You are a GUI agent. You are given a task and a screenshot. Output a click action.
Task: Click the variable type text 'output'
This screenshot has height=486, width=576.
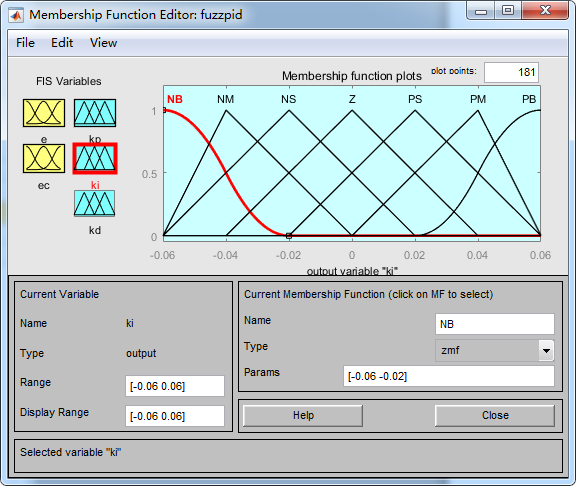point(141,353)
